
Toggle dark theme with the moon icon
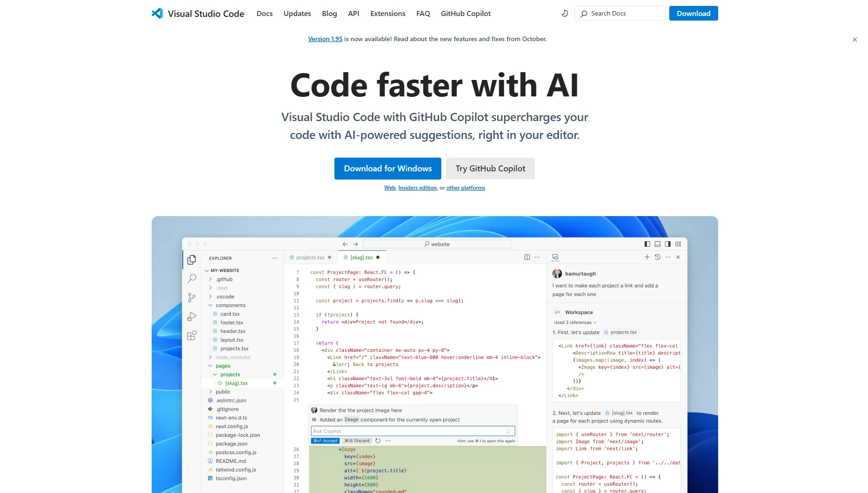coord(565,13)
